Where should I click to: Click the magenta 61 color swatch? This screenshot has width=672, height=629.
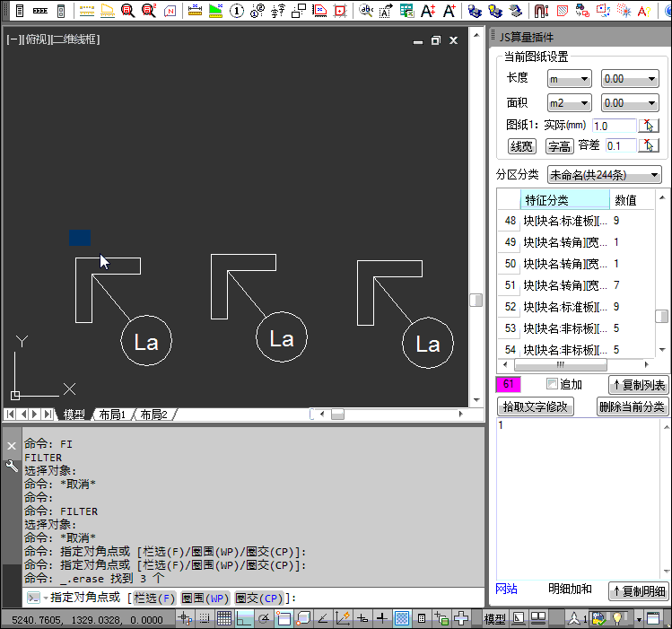(x=509, y=385)
